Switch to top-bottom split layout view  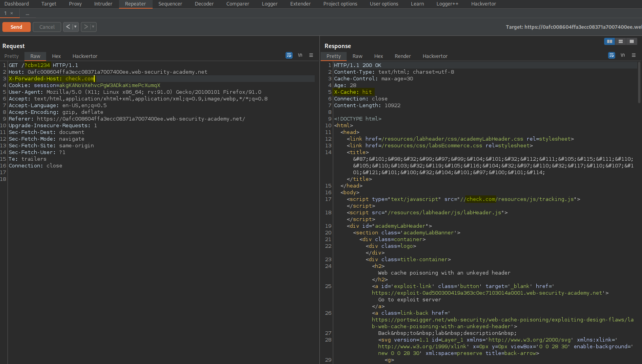[621, 41]
